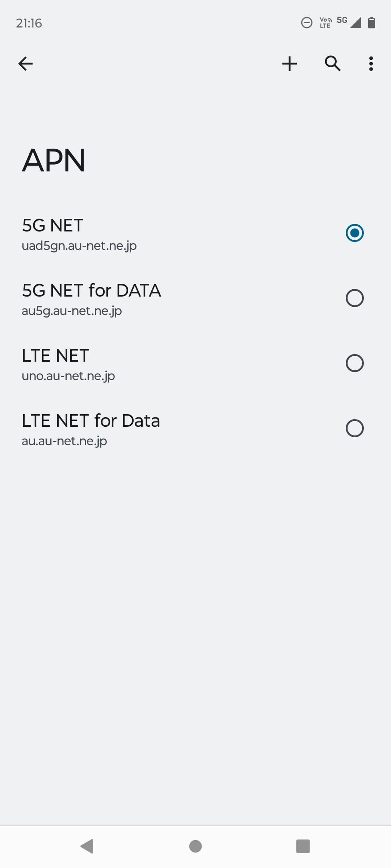Add a new APN with plus icon
391x868 pixels.
[x=290, y=64]
